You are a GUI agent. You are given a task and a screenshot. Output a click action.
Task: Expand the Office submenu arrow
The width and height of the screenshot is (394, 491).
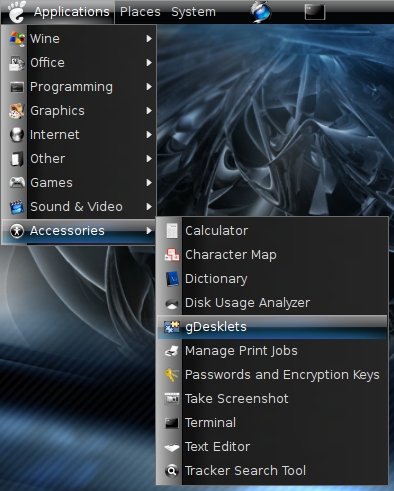[149, 63]
